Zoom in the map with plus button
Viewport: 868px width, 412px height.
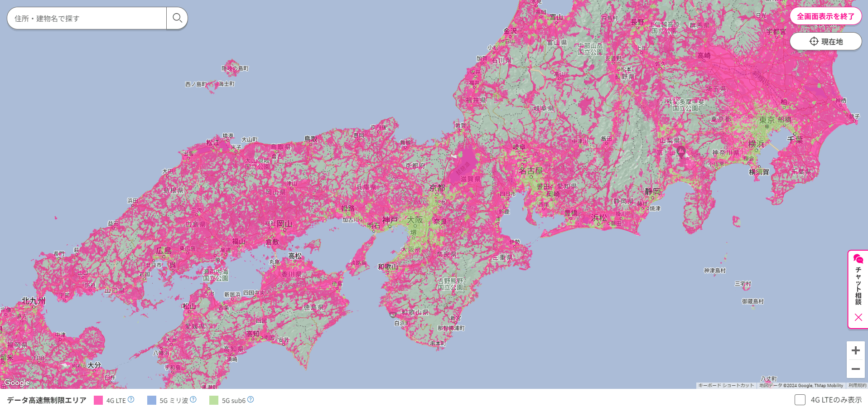(855, 350)
